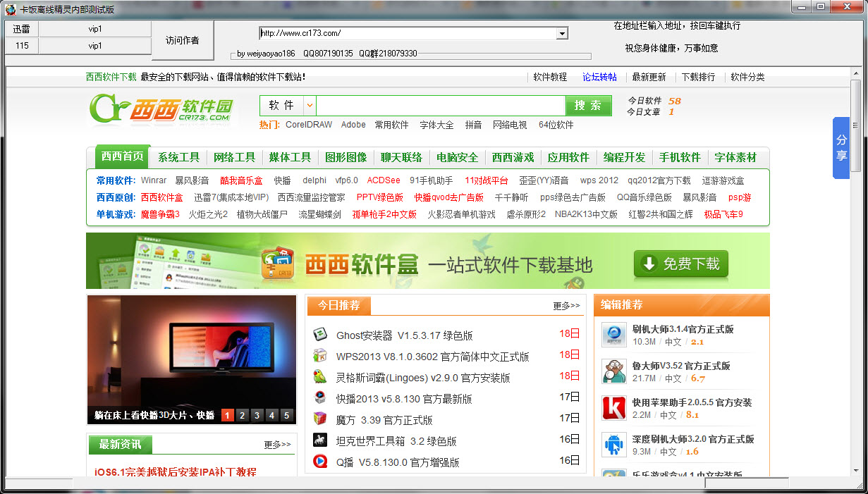This screenshot has height=494, width=868.
Task: Expand the address bar URL dropdown
Action: point(562,33)
